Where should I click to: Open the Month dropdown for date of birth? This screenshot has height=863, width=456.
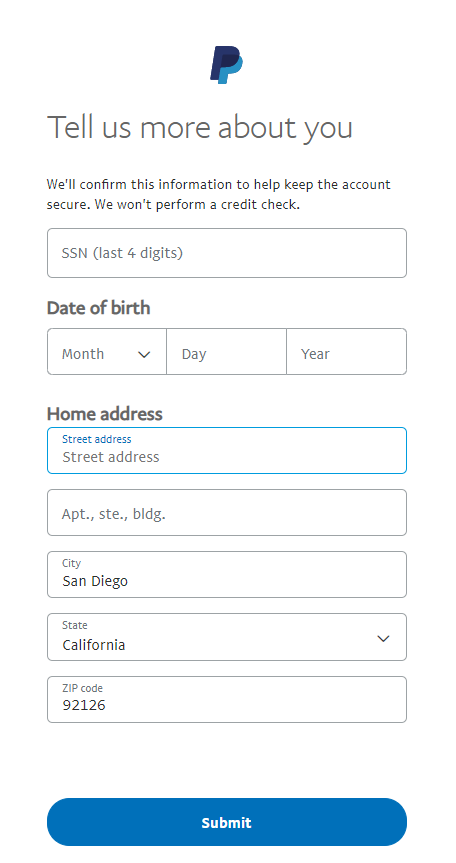[107, 352]
